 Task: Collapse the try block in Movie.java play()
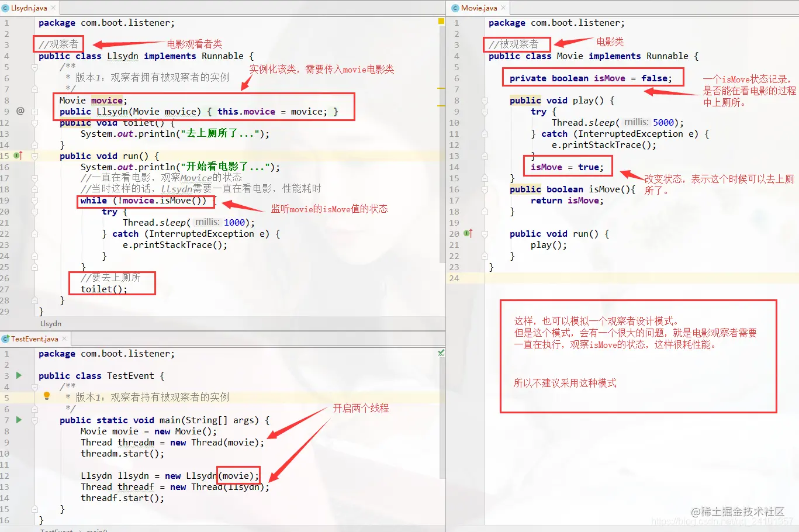485,112
